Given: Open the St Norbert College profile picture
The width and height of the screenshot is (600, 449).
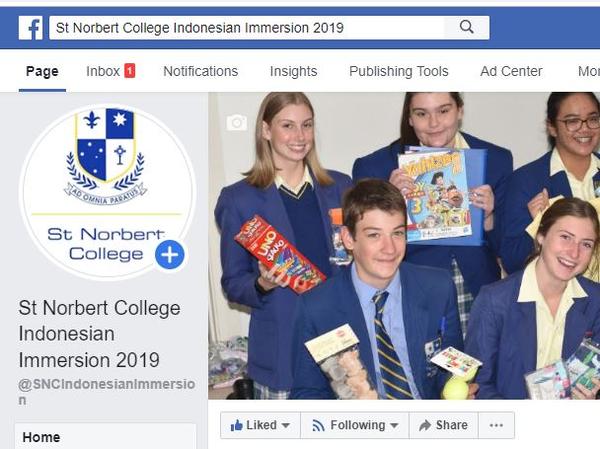Looking at the screenshot, I should pos(108,193).
